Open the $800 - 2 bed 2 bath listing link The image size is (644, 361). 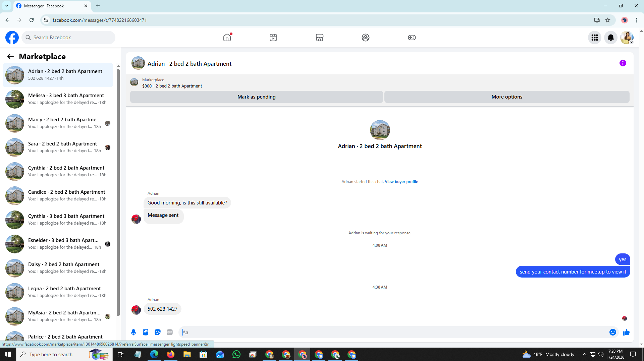172,86
